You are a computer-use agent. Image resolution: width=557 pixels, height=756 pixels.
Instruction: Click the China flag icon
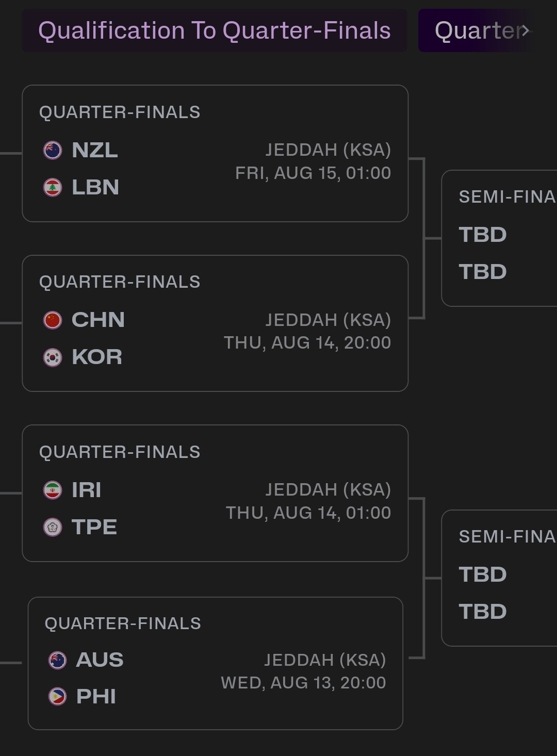click(53, 320)
